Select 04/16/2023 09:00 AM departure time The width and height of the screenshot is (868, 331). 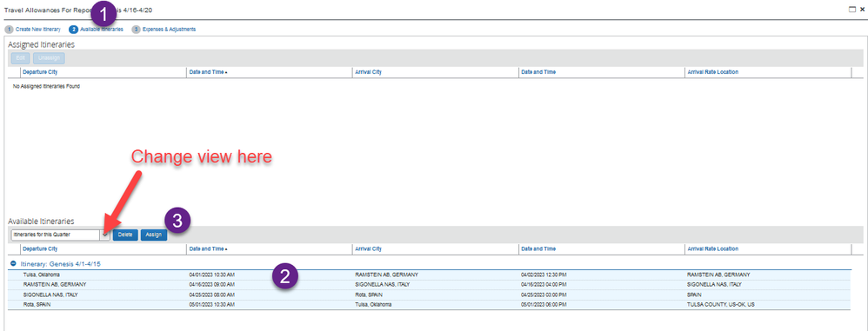pos(212,285)
